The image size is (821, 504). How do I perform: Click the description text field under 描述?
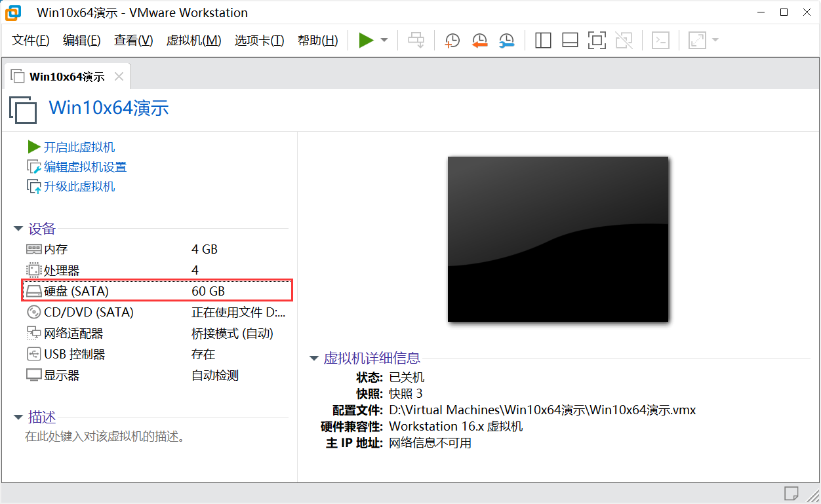point(105,436)
